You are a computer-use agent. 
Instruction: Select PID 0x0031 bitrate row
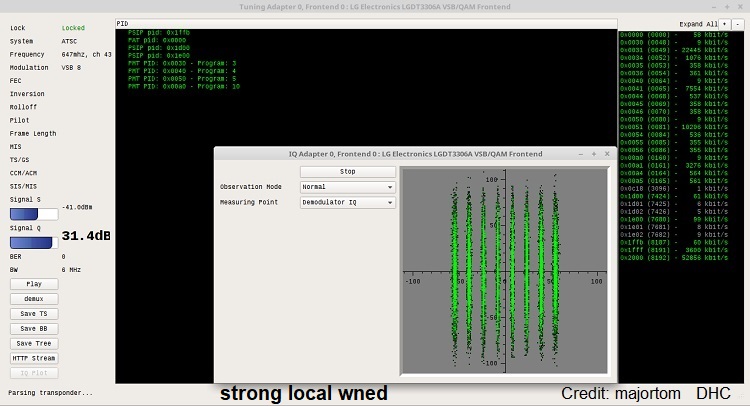point(680,49)
